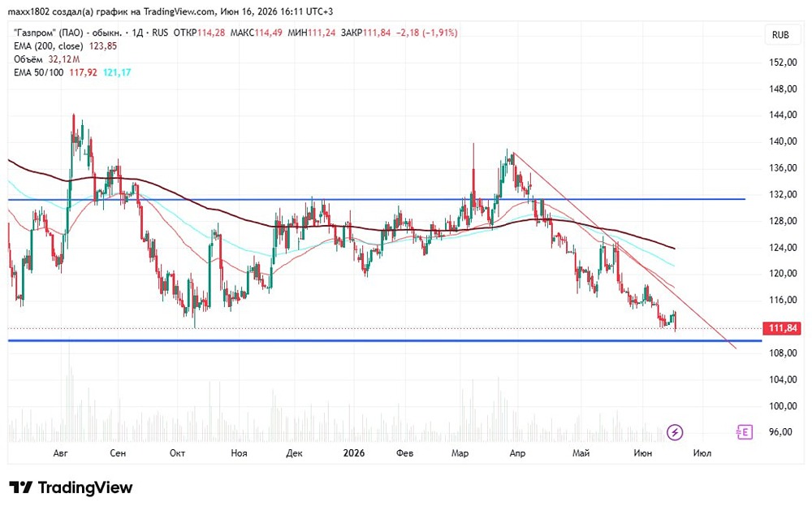Screen dimensions: 812x511
Task: Click the Июн label on time axis
Action: click(x=642, y=453)
